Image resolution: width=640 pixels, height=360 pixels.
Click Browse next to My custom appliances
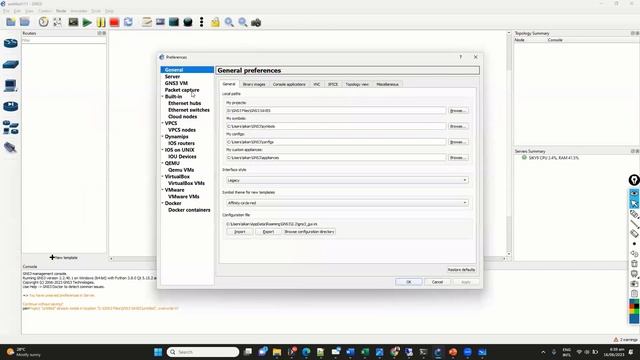coord(458,158)
